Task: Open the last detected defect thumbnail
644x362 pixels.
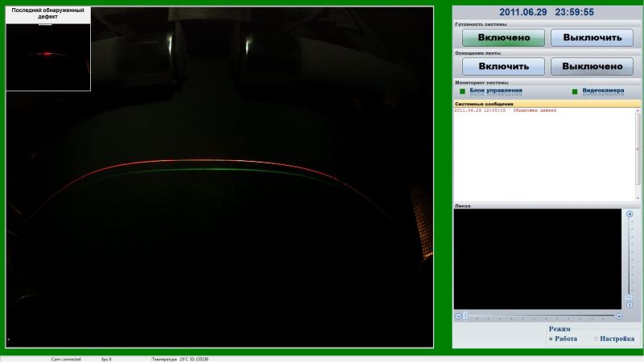Action: click(x=48, y=57)
